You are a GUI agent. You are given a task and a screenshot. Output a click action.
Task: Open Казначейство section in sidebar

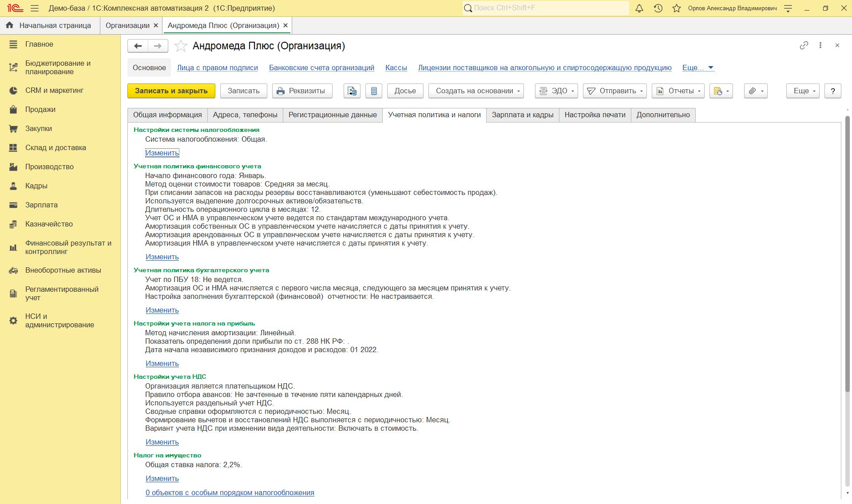click(x=49, y=224)
